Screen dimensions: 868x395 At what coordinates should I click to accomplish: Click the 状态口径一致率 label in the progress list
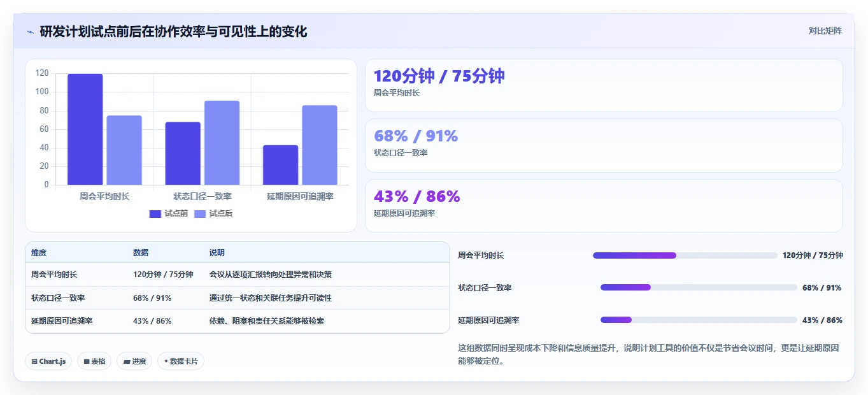coord(485,288)
